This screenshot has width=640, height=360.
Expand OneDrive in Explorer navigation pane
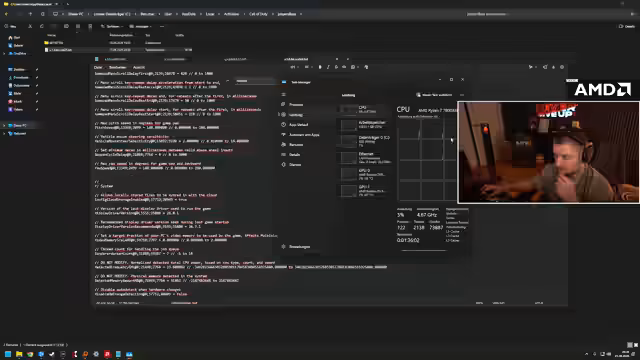pyautogui.click(x=4, y=53)
